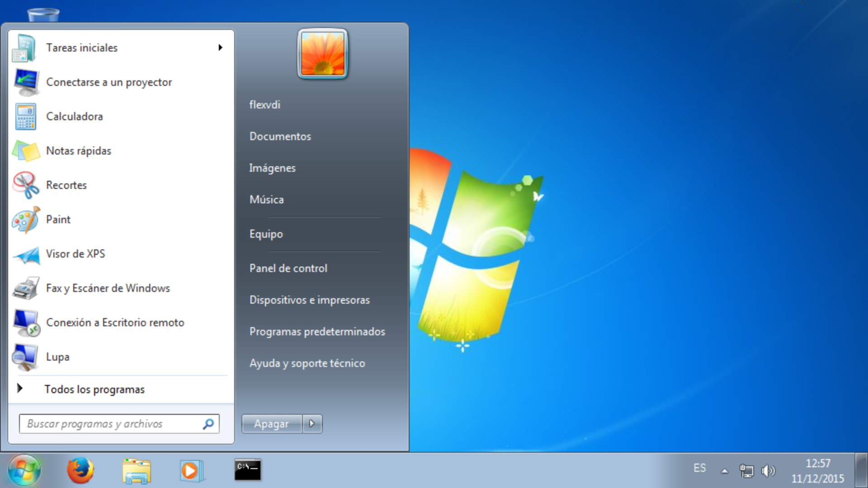868x488 pixels.
Task: Select the Recortes text label
Action: point(66,185)
